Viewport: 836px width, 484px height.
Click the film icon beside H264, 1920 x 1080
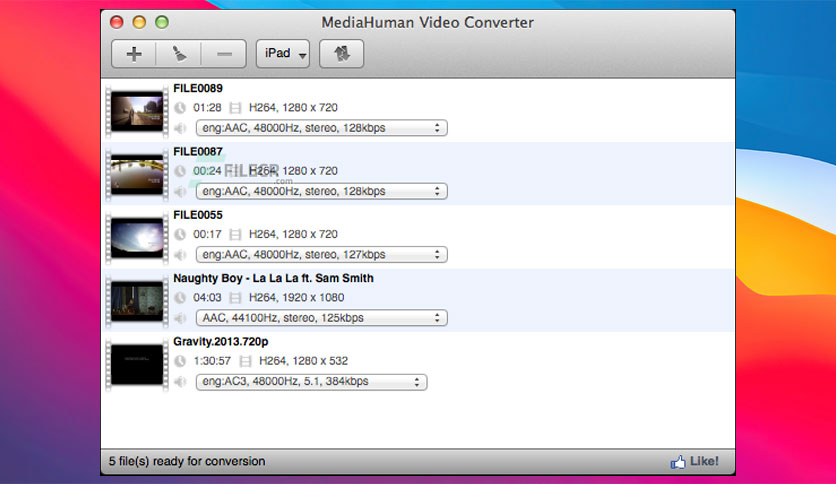[235, 298]
